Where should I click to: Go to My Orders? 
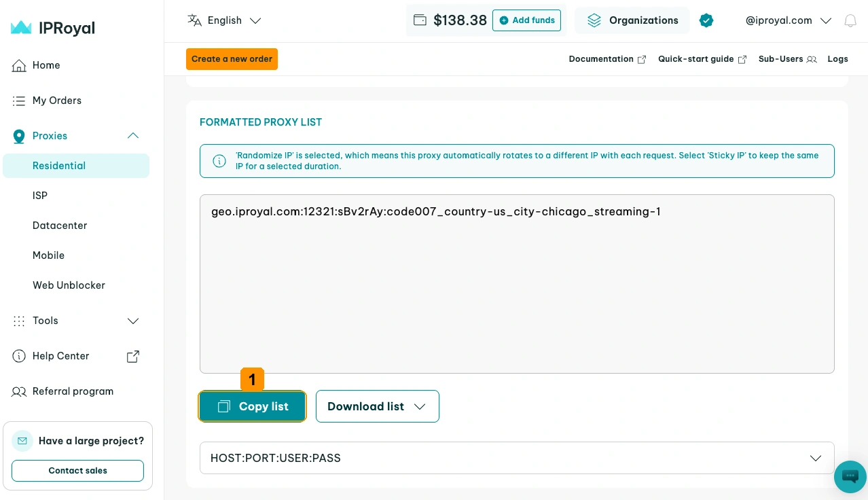click(x=57, y=101)
